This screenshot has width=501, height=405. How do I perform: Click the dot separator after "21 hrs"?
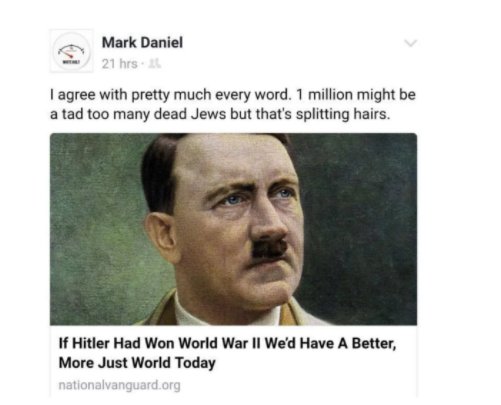(144, 64)
